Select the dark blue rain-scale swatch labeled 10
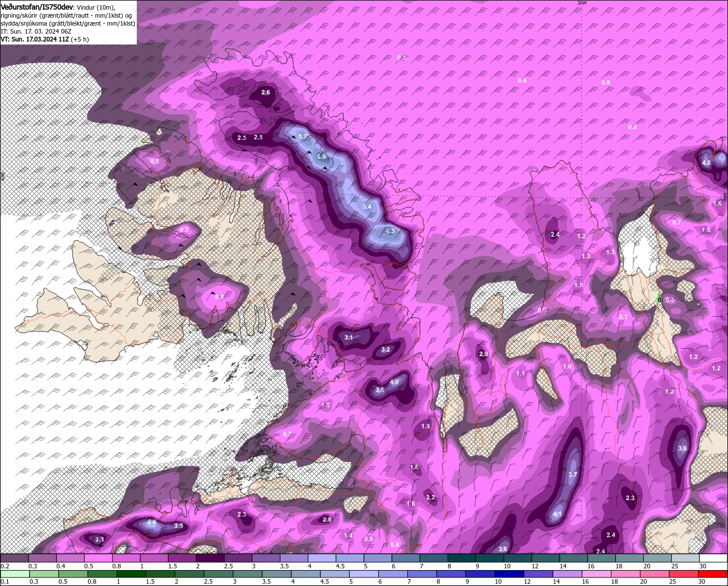 [508, 573]
